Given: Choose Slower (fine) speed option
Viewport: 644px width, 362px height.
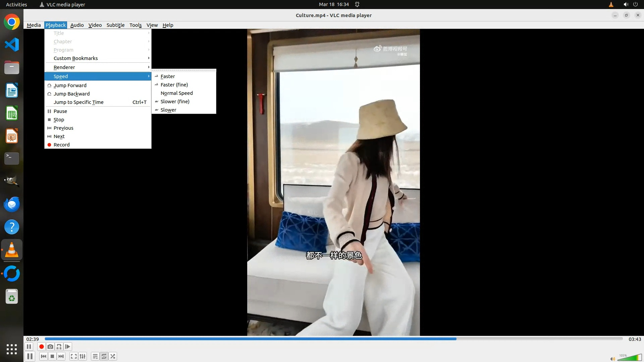Looking at the screenshot, I should [x=175, y=102].
